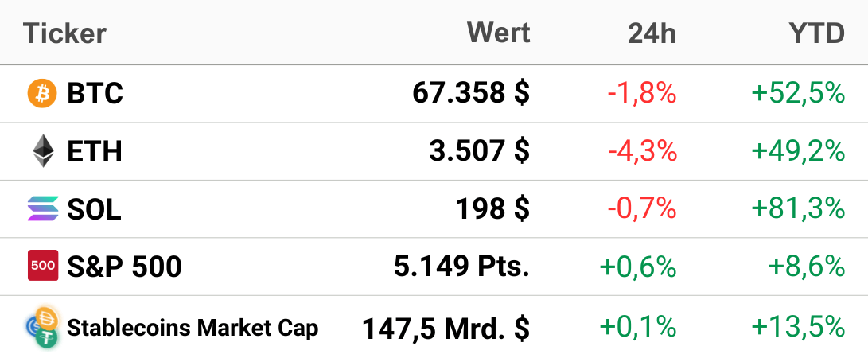
Task: Open the S&P 500 ticker label
Action: pyautogui.click(x=124, y=267)
